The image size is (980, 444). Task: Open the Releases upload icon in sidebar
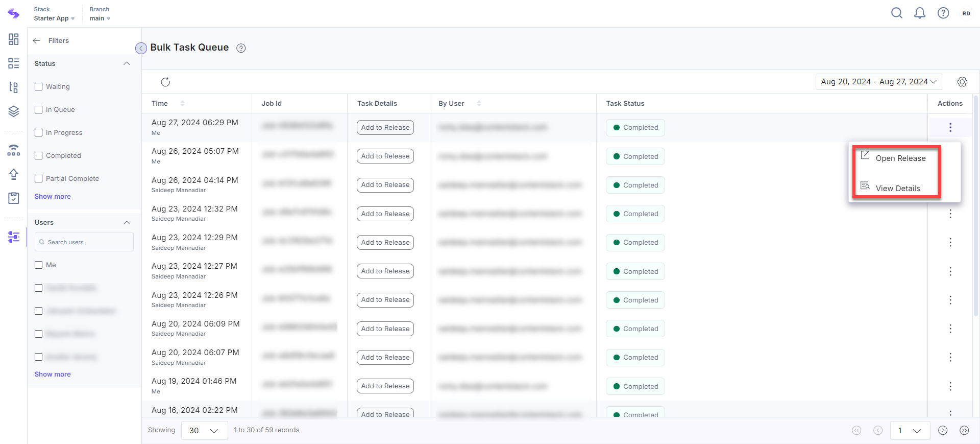(14, 174)
